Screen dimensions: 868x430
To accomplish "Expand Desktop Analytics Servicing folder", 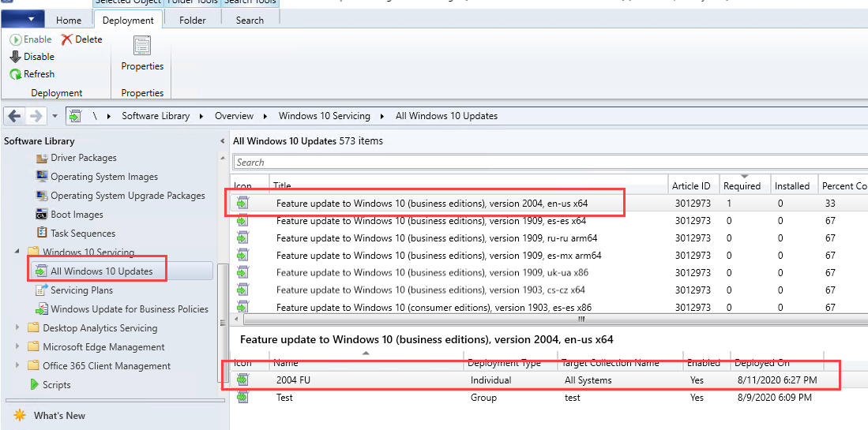I will 17,327.
